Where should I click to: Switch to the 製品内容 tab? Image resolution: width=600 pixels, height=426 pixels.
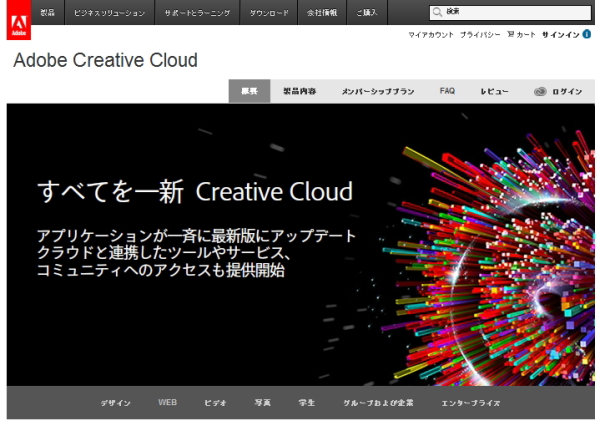coord(297,91)
